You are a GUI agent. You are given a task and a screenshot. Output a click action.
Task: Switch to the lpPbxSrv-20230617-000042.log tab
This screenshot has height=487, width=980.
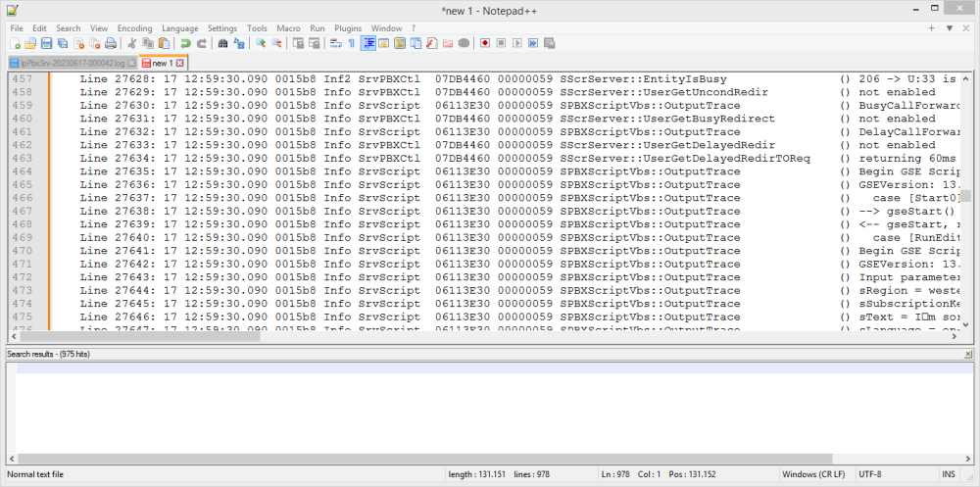point(73,63)
